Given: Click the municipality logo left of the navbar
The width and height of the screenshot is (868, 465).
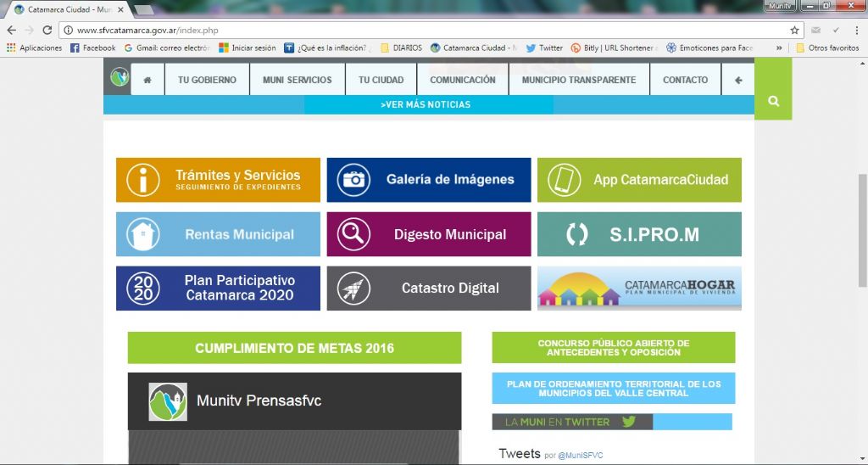Looking at the screenshot, I should click(120, 79).
